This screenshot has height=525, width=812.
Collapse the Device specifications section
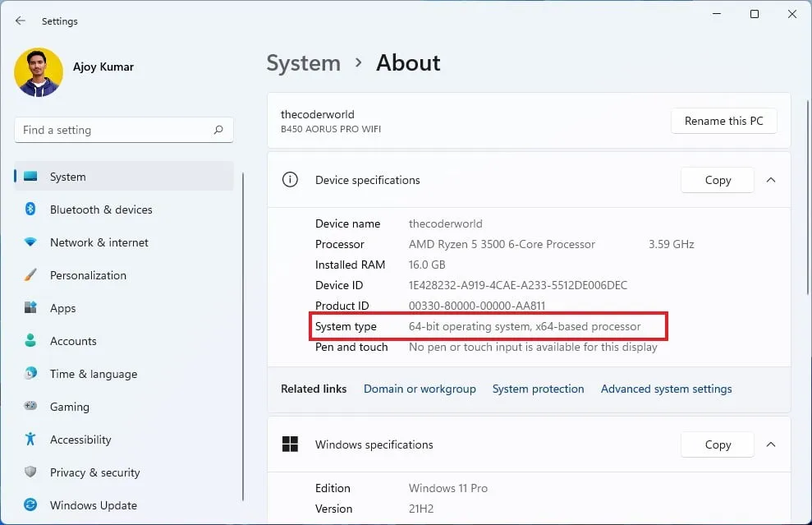click(x=771, y=180)
